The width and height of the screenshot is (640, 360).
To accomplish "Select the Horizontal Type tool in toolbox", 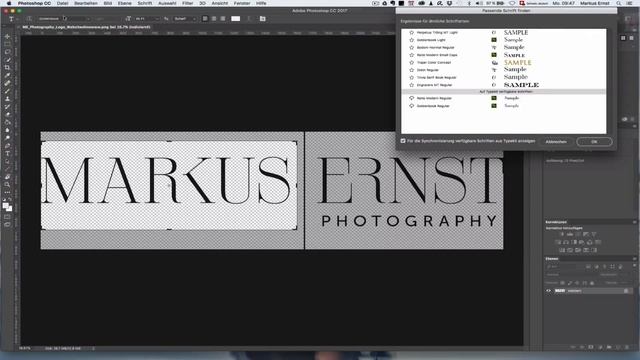I will click(7, 153).
